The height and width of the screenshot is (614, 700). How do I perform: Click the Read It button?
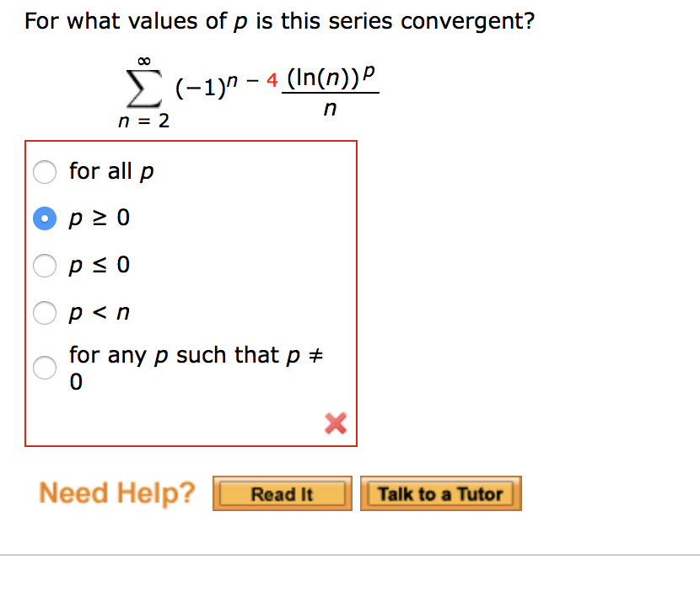click(x=282, y=493)
